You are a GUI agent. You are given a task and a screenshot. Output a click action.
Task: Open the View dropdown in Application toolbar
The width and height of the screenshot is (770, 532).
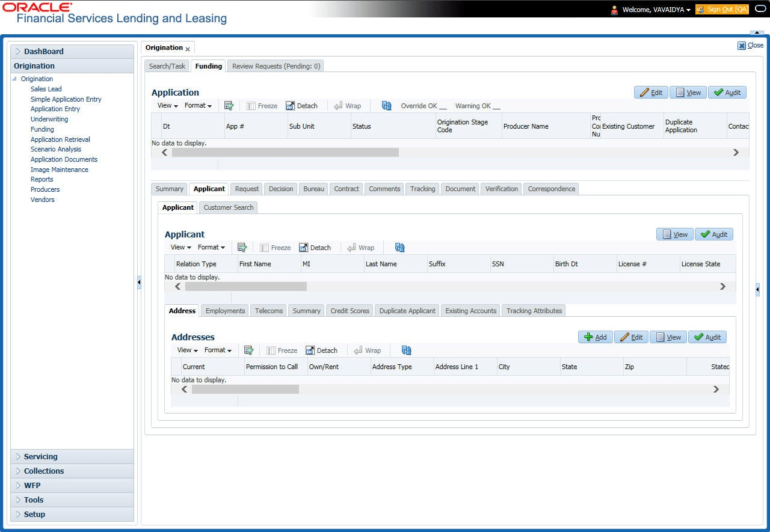click(168, 106)
